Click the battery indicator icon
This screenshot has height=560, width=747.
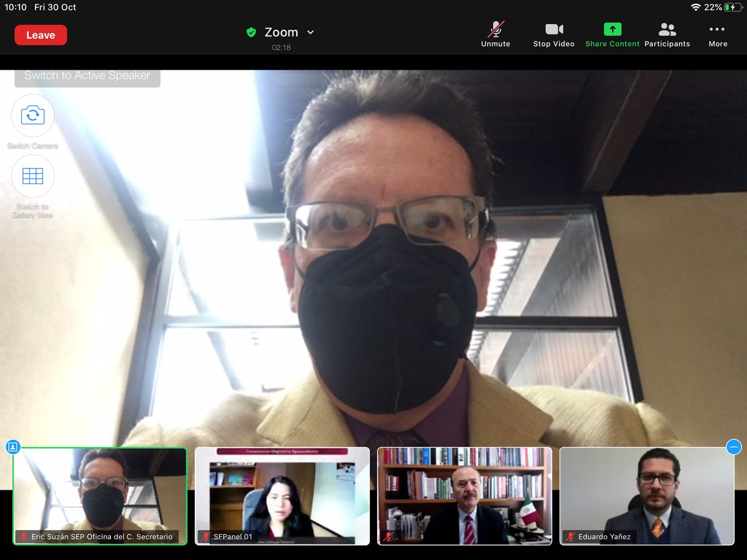click(x=733, y=7)
